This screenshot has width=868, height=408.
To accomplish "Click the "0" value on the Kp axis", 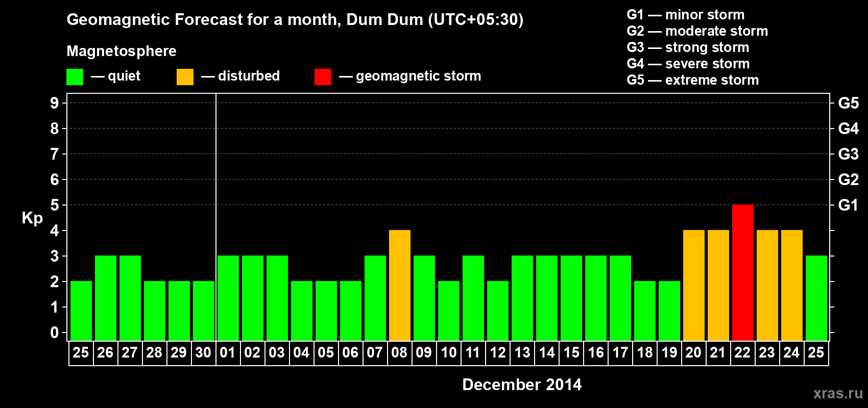I will click(x=55, y=333).
